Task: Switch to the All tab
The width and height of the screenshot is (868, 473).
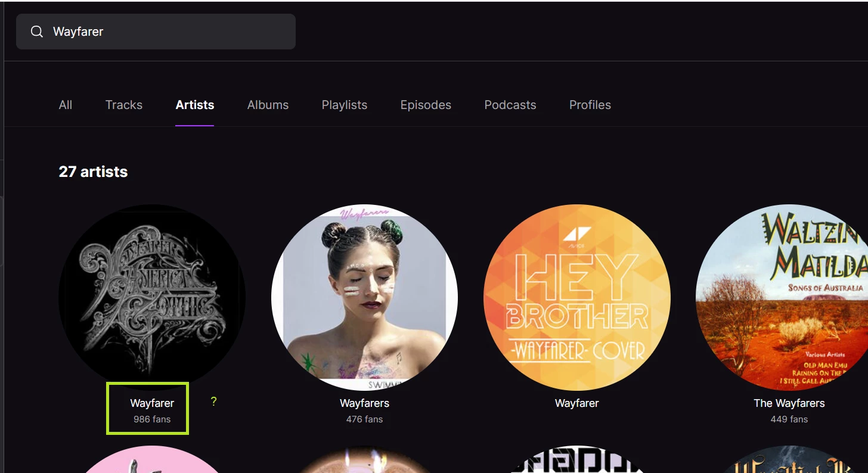Action: 66,105
